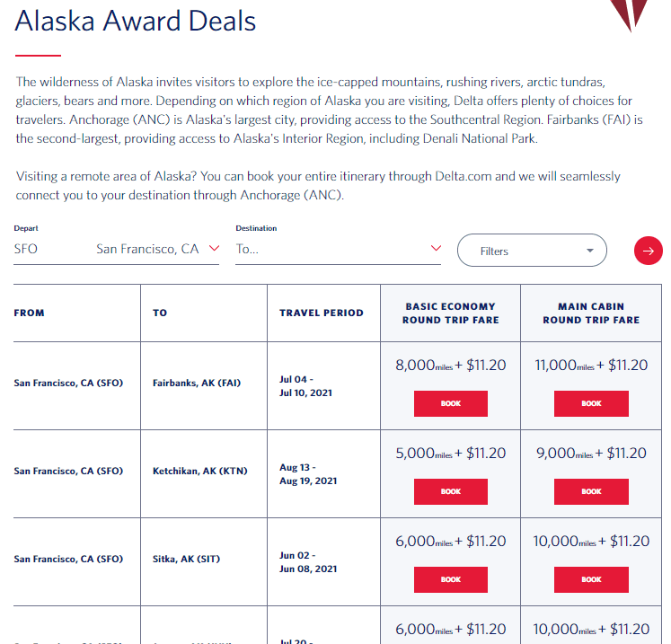This screenshot has width=671, height=644.
Task: Book Basic Economy fare to Sitka
Action: (451, 579)
